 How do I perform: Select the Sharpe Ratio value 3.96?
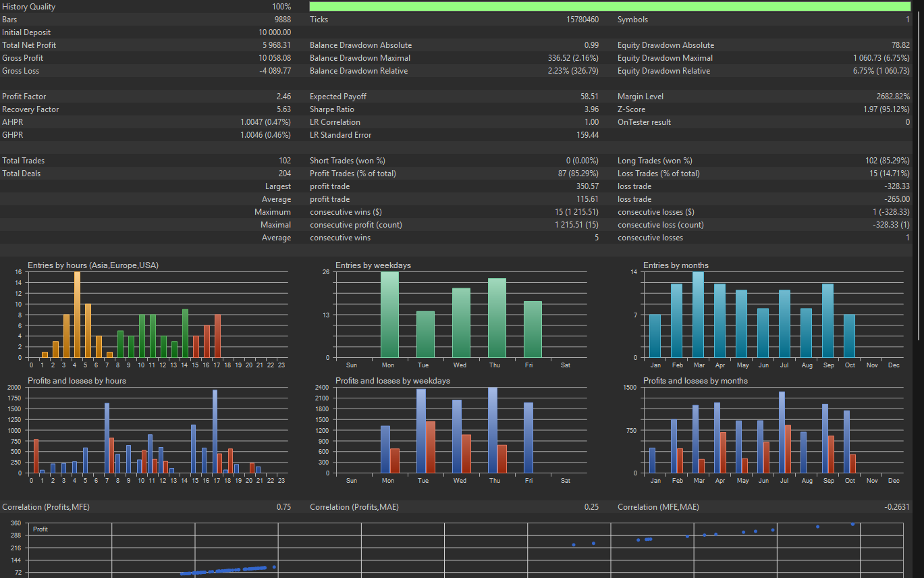pos(591,109)
